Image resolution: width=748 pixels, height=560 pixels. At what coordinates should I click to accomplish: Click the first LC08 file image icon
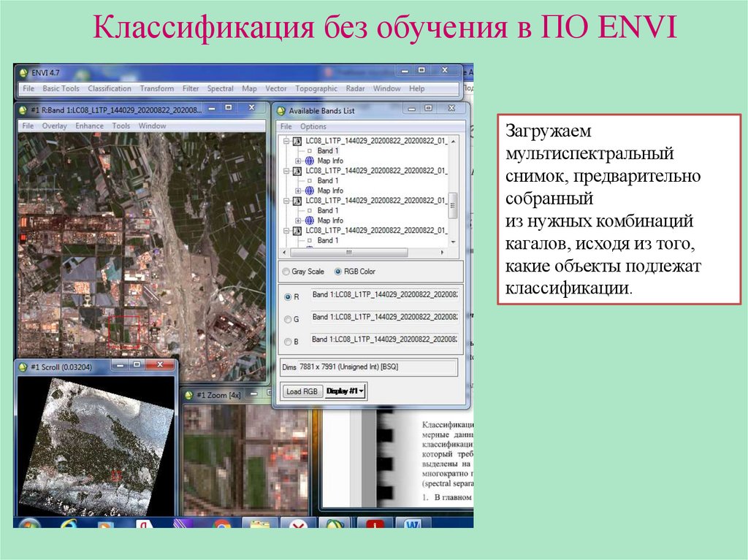(x=297, y=141)
